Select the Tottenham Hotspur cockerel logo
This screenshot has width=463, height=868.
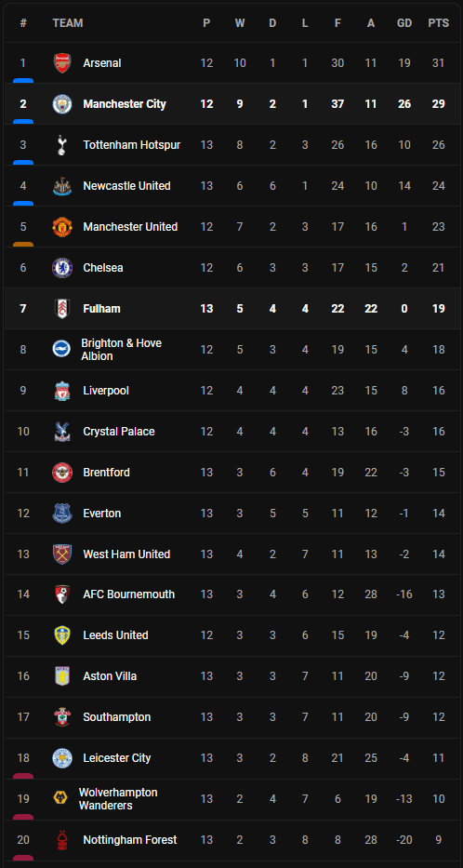point(62,145)
